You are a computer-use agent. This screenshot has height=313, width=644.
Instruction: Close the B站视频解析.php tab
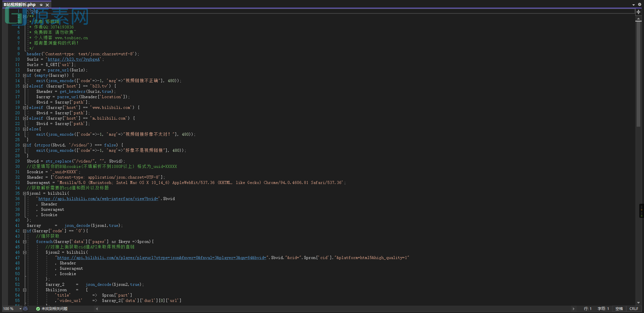click(x=47, y=5)
